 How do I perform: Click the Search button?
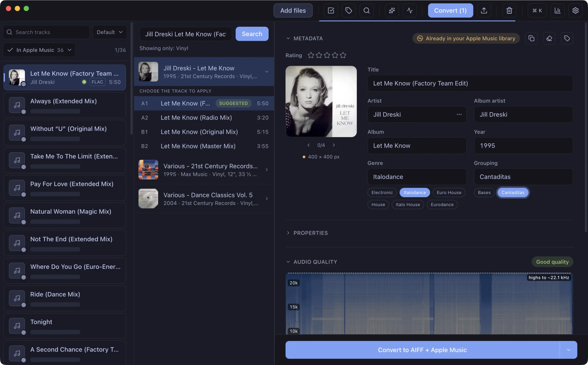(252, 34)
